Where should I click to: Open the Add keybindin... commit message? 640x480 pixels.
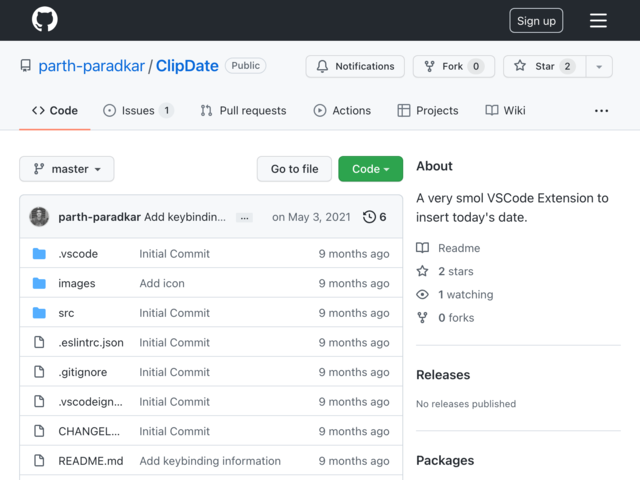click(x=184, y=217)
